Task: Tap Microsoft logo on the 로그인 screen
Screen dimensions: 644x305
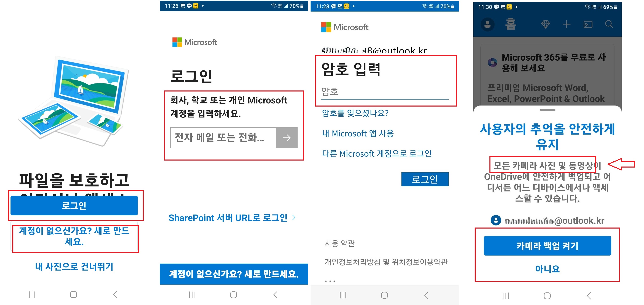Action: [195, 42]
